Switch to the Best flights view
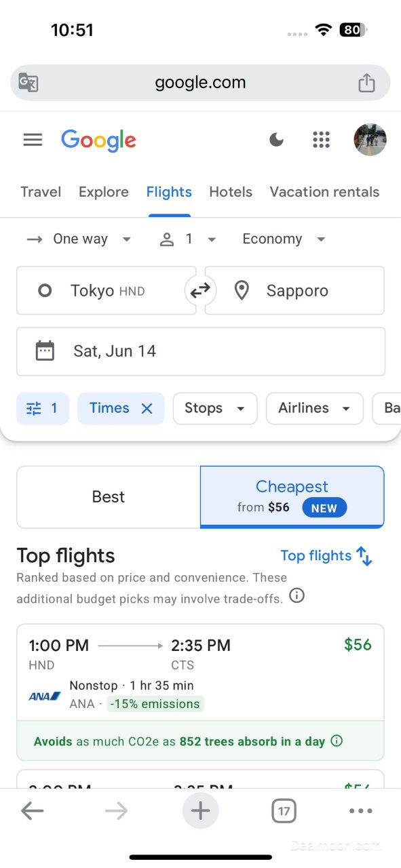Image resolution: width=401 pixels, height=868 pixels. [108, 496]
